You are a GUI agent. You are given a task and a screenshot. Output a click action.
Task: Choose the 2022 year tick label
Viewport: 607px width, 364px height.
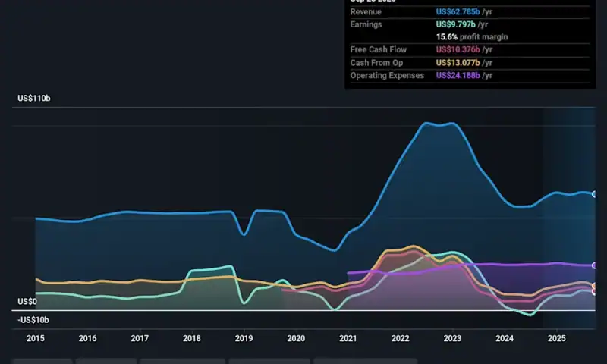(x=400, y=338)
